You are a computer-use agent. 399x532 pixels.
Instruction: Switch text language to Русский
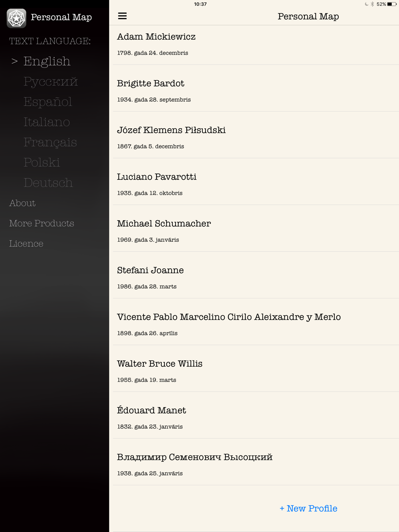click(50, 82)
